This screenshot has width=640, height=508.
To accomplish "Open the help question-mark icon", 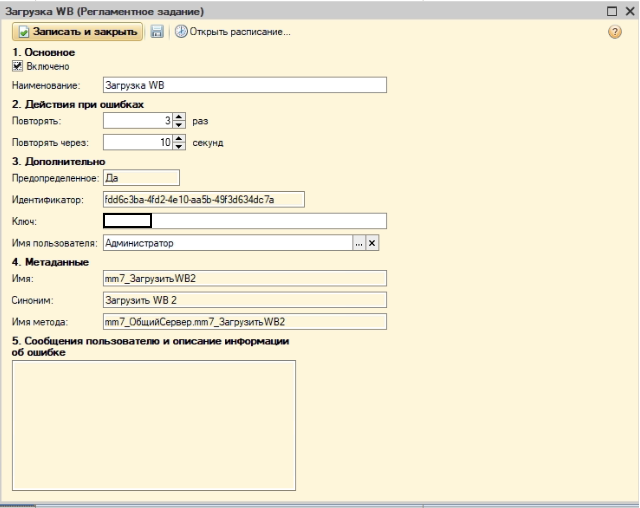I will tap(615, 32).
